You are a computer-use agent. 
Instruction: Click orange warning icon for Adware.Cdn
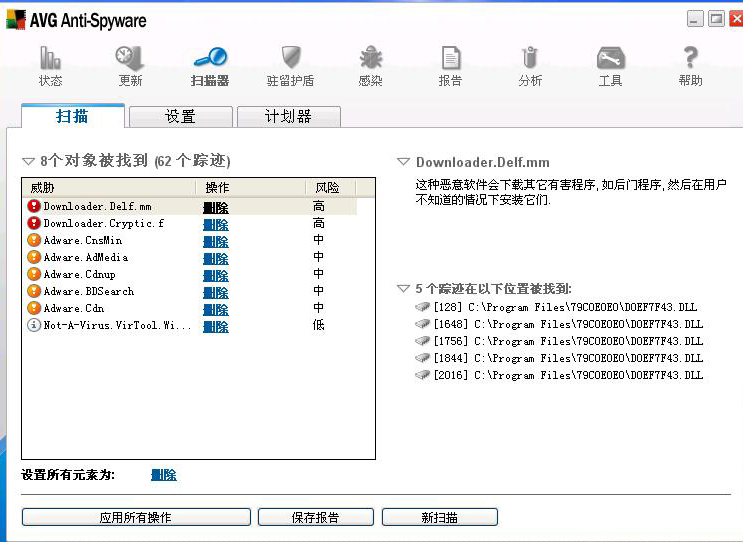34,308
